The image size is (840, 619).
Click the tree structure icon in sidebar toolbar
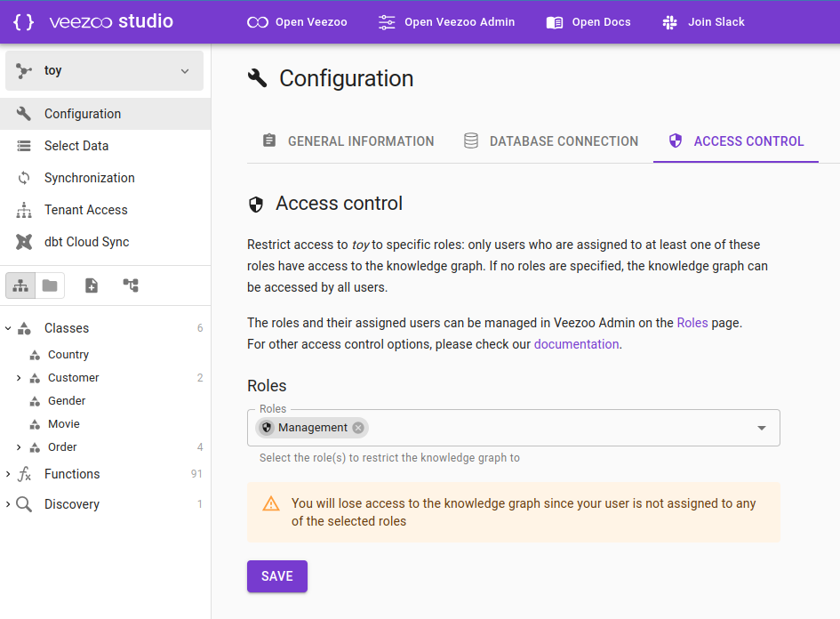131,285
